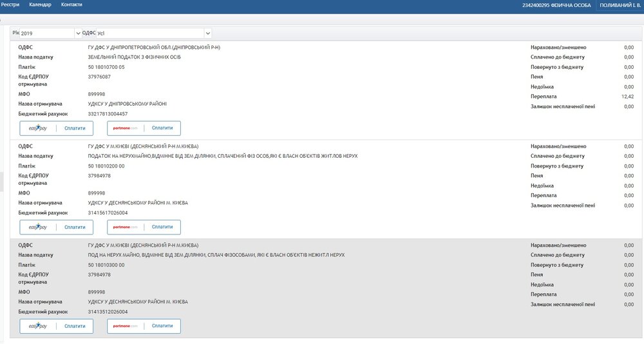Viewport: 644px width, 344px height.
Task: Click the EasyPay logo for земельний податок
Action: point(38,128)
